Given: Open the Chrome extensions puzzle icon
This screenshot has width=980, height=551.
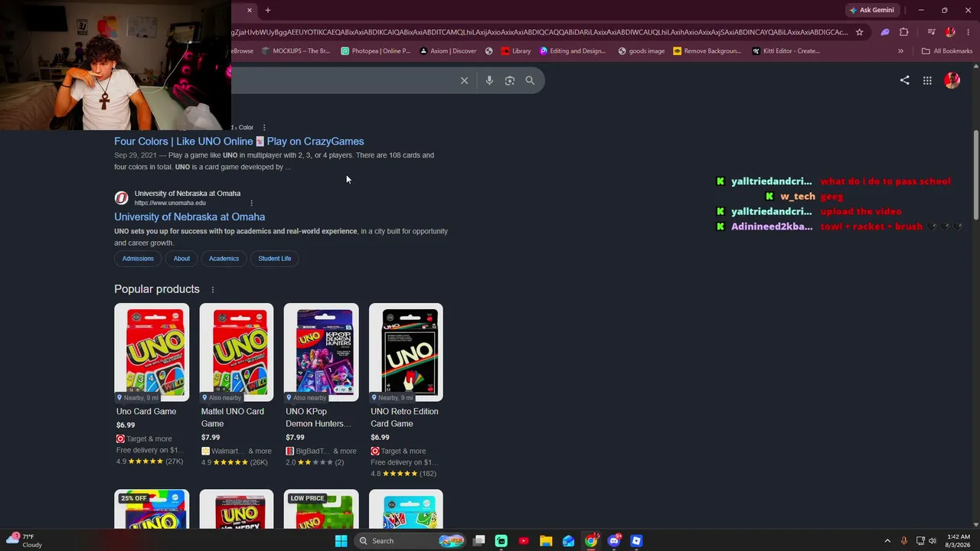Looking at the screenshot, I should pos(904,32).
